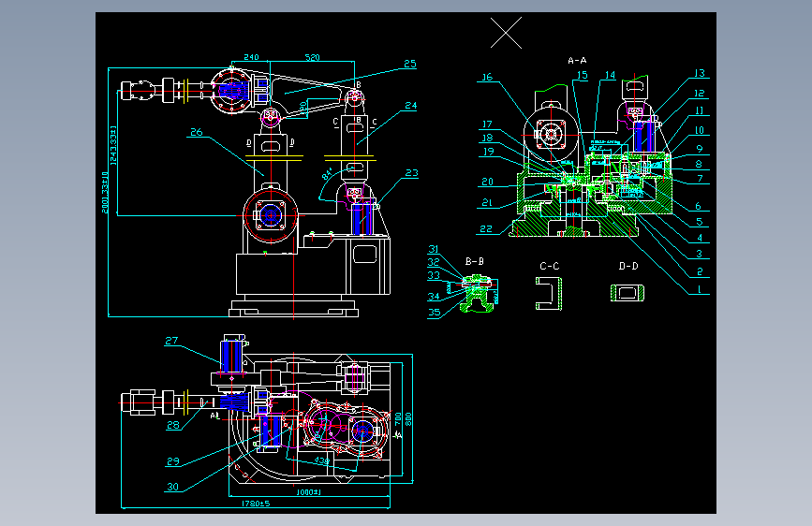812x526 pixels.
Task: Pick part callout number 32
Action: pos(434,262)
